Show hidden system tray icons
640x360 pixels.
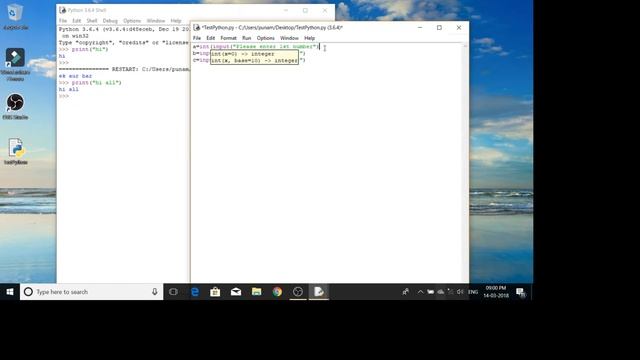(x=420, y=292)
